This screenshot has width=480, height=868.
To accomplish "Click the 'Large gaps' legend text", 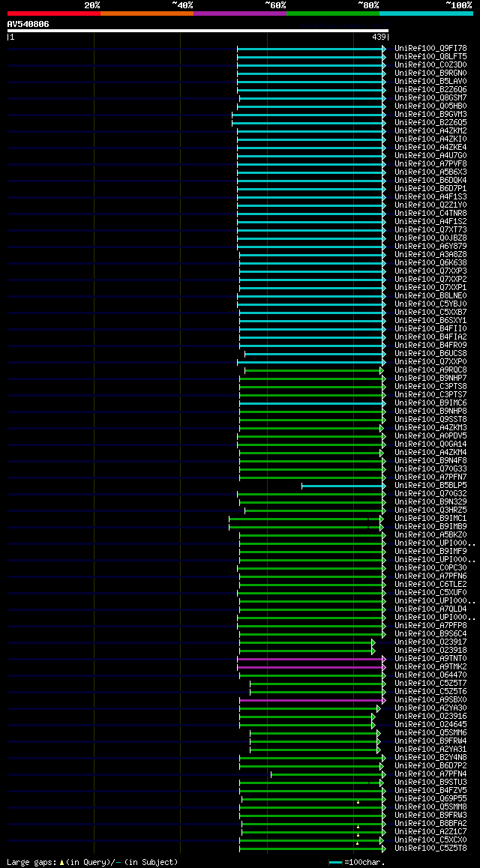I will point(31,862).
